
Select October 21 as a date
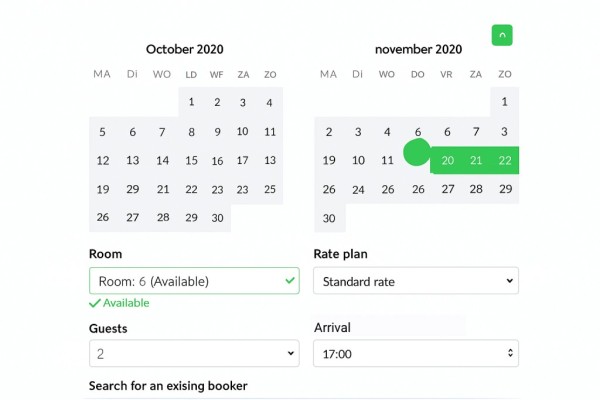click(x=163, y=189)
